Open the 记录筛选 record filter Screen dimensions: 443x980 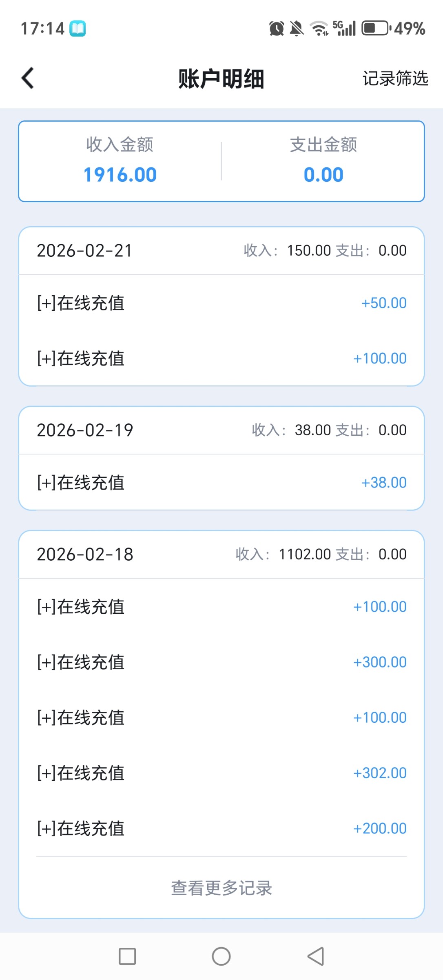pyautogui.click(x=395, y=78)
